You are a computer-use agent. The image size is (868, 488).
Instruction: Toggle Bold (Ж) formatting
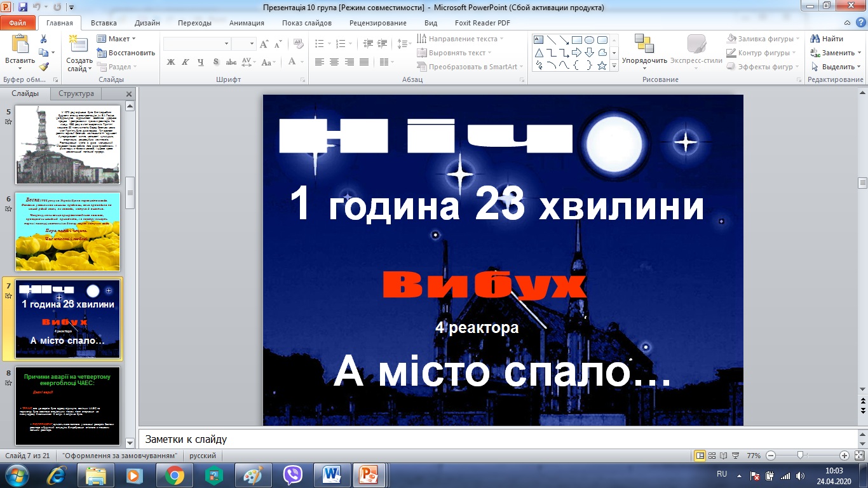pos(170,62)
